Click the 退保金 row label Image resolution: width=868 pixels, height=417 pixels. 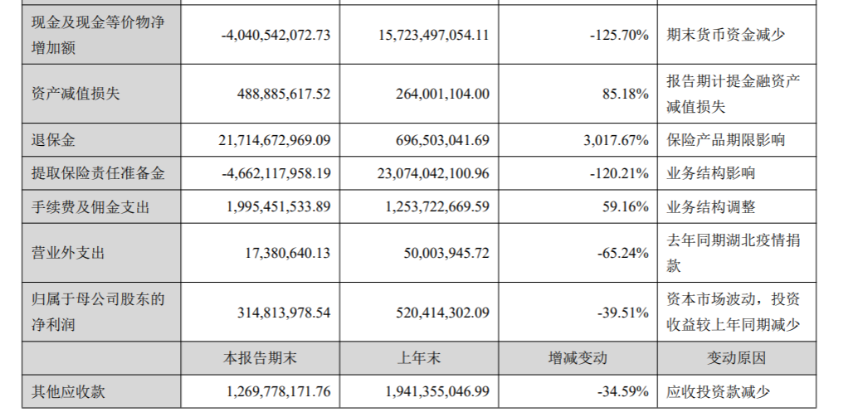coord(46,140)
